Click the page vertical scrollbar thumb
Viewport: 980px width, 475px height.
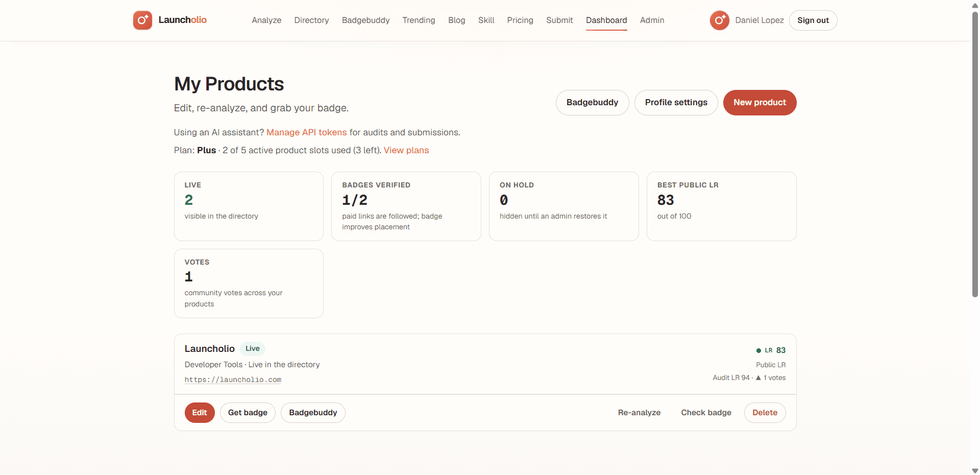(x=975, y=153)
